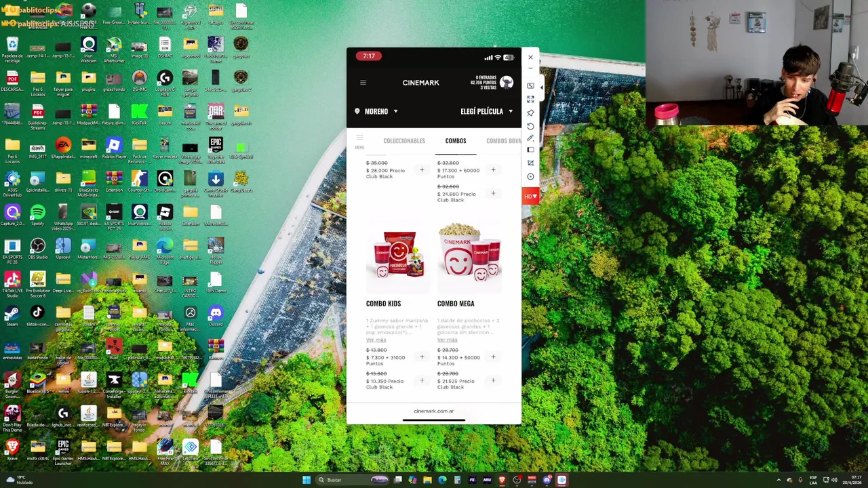868x488 pixels.
Task: Open the Papelera de reciclaje icon
Action: (12, 48)
